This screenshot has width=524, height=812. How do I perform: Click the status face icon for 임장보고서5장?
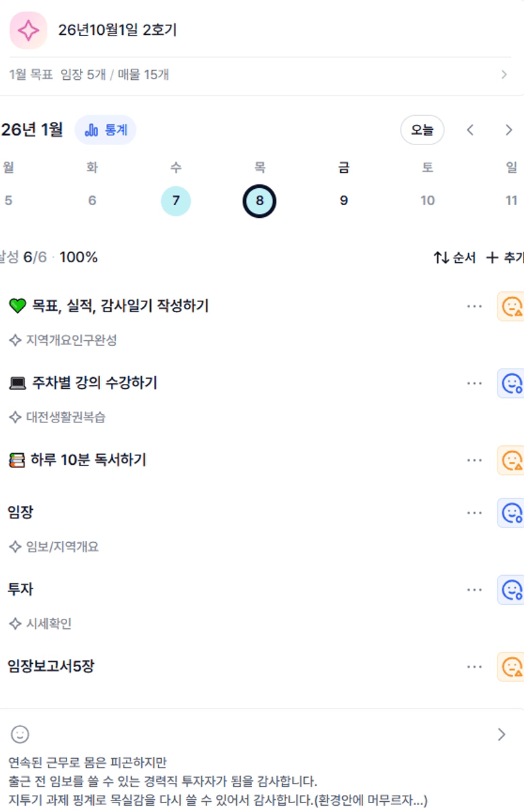pos(511,667)
